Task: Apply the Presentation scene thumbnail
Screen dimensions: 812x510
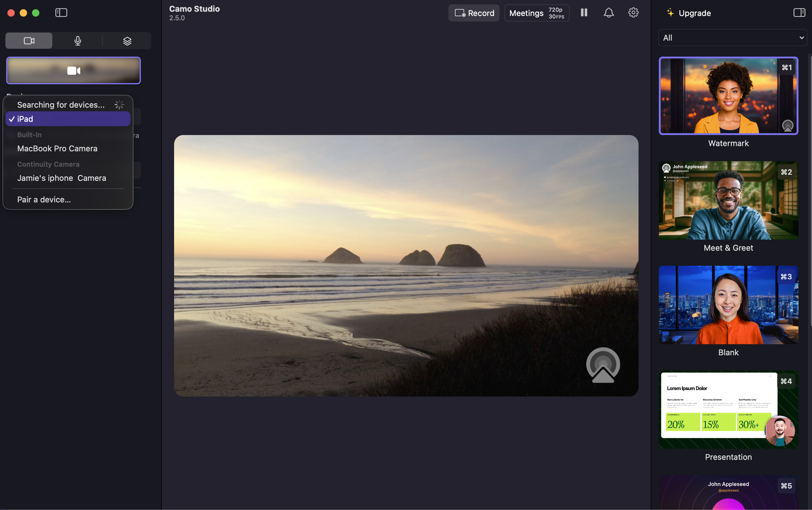Action: 728,409
